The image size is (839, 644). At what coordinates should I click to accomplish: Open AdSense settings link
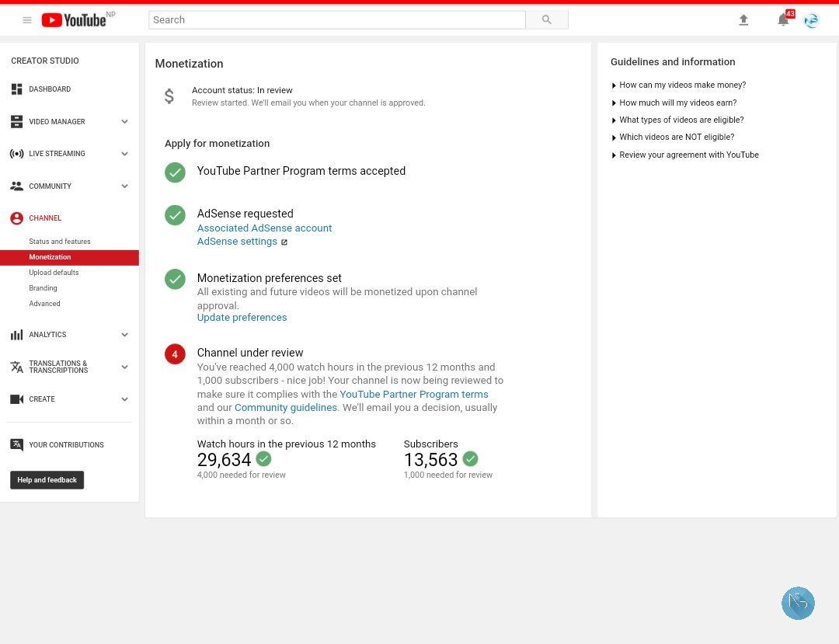coord(237,242)
